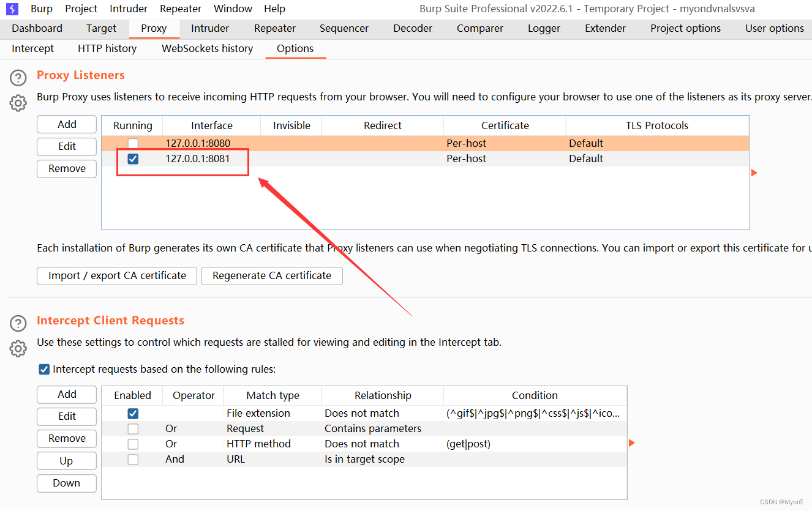The width and height of the screenshot is (812, 511).
Task: Open settings gear for Proxy Listeners
Action: [18, 103]
